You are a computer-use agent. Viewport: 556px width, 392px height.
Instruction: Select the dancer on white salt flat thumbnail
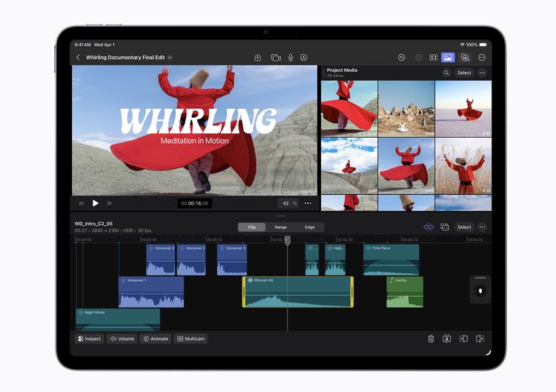pos(463,108)
